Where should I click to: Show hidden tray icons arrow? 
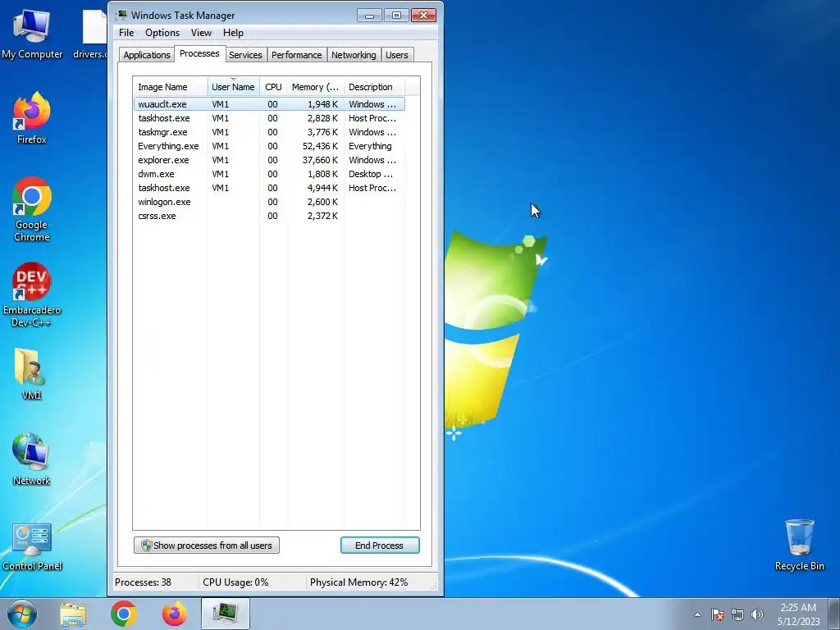pos(697,614)
